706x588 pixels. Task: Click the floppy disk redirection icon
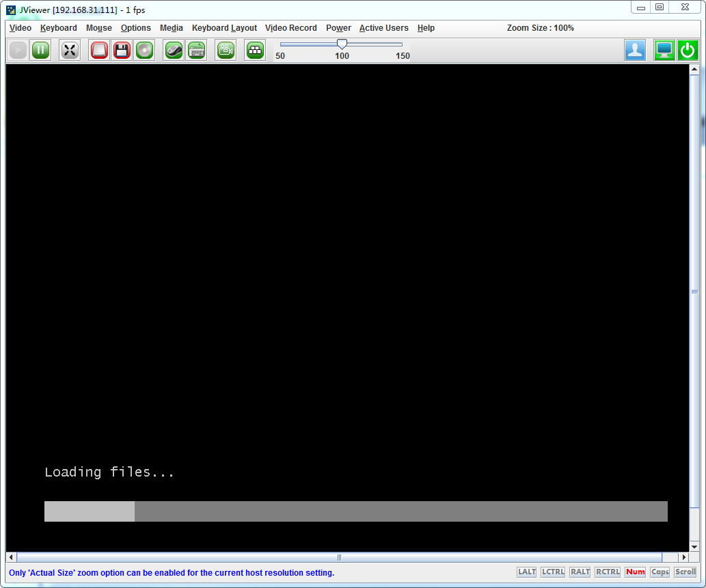coord(122,50)
